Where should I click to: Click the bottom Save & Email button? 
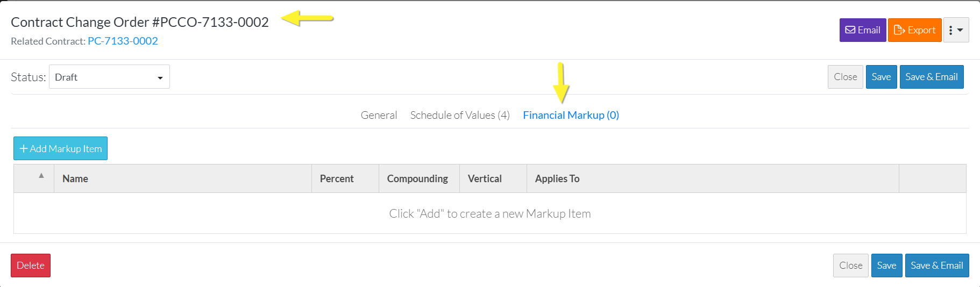click(937, 266)
